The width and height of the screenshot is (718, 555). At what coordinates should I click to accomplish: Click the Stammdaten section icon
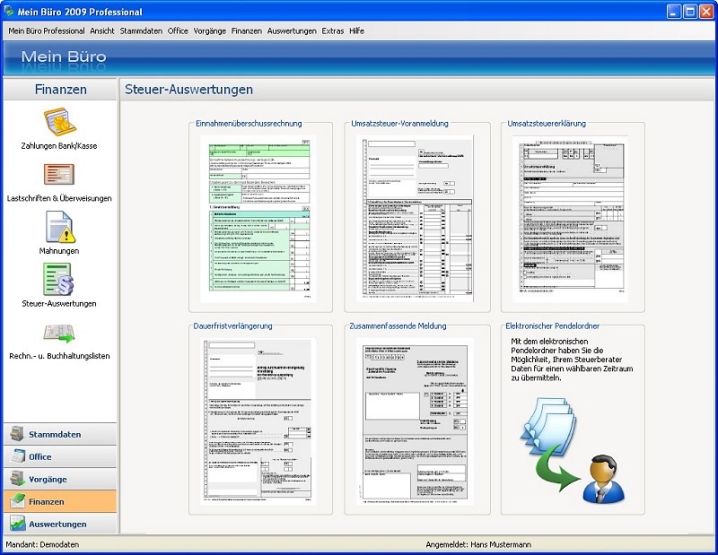click(18, 435)
